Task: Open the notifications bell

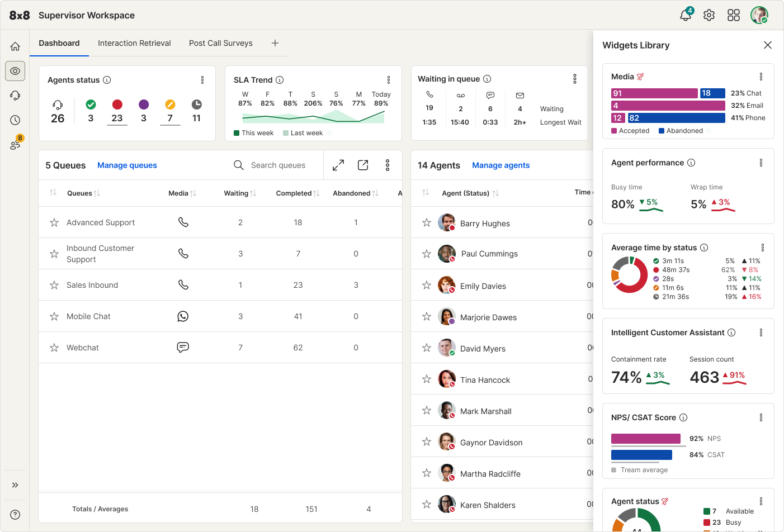Action: 686,15
